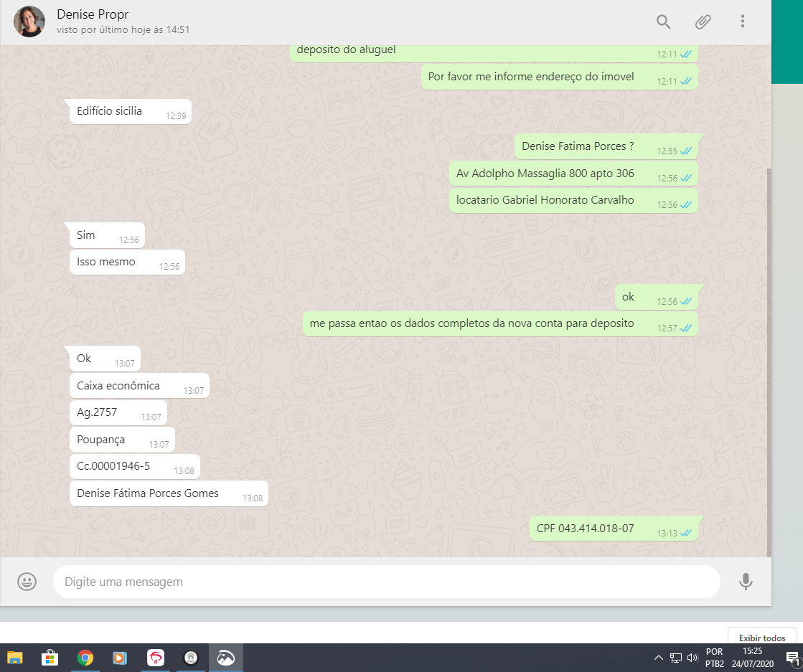Start voice recording with microphone icon
Image resolution: width=803 pixels, height=672 pixels.
(x=746, y=582)
